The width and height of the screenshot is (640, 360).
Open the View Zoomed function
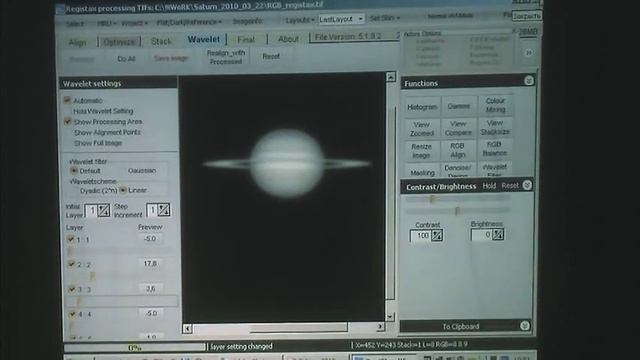pyautogui.click(x=422, y=129)
